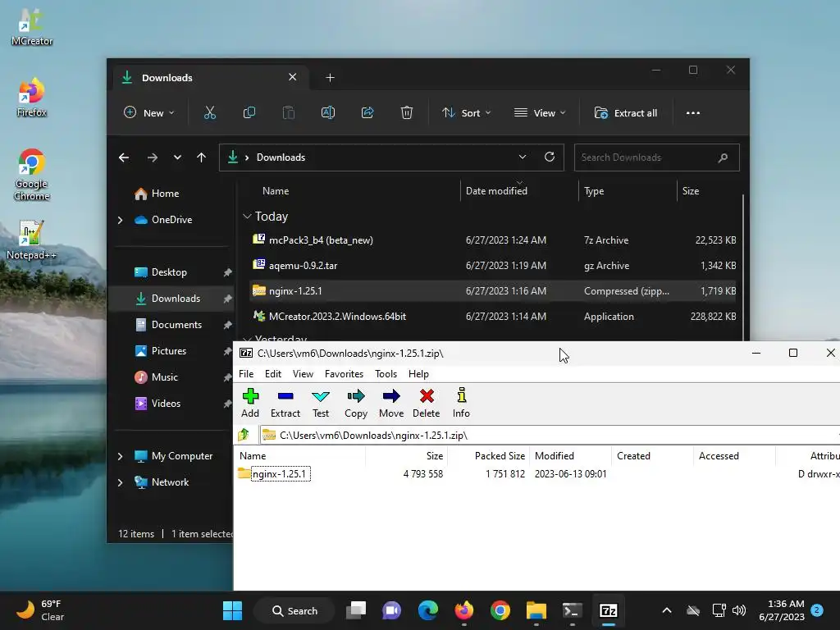Open the Sort dropdown in Explorer
Image resolution: width=840 pixels, height=630 pixels.
(466, 113)
